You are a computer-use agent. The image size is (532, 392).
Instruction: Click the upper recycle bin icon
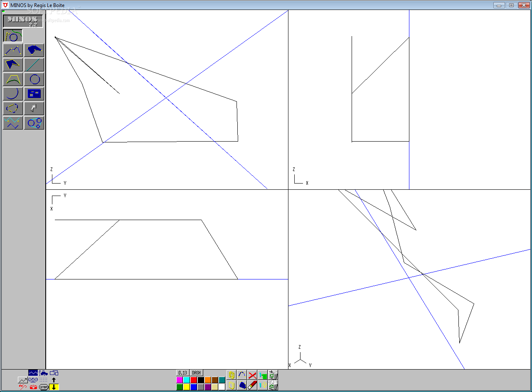point(273,375)
